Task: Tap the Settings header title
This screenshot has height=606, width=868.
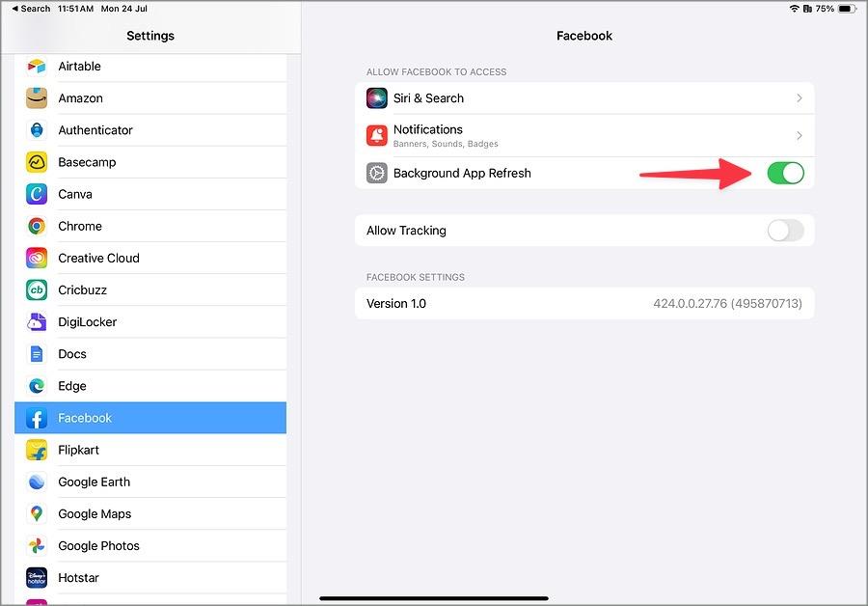Action: coord(150,36)
